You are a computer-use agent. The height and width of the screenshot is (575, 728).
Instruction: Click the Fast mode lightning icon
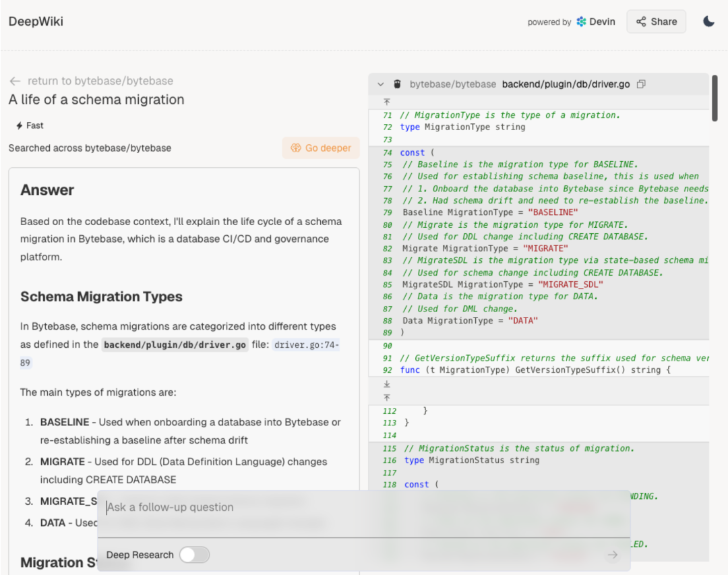click(x=19, y=125)
